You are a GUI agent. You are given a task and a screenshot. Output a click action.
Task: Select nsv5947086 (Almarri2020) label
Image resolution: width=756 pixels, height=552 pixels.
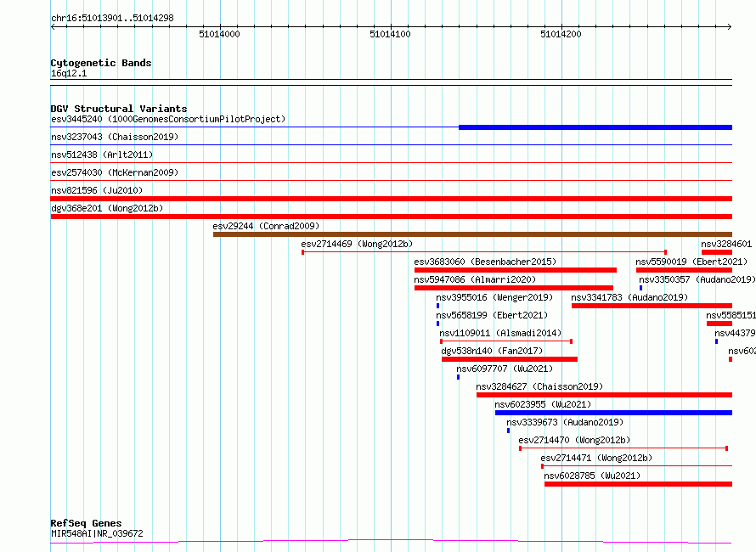pos(475,279)
